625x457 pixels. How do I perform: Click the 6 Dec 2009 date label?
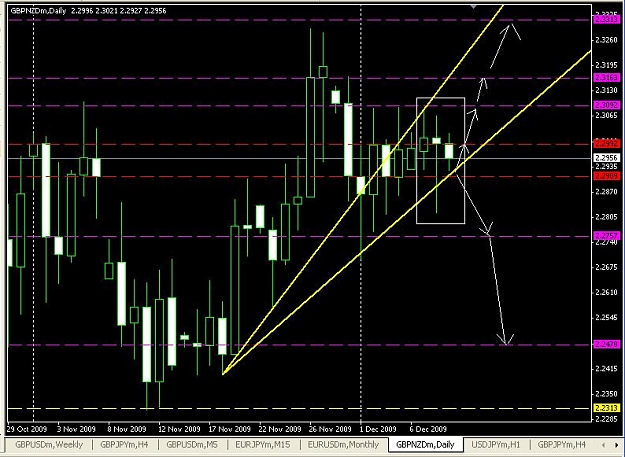coord(428,429)
